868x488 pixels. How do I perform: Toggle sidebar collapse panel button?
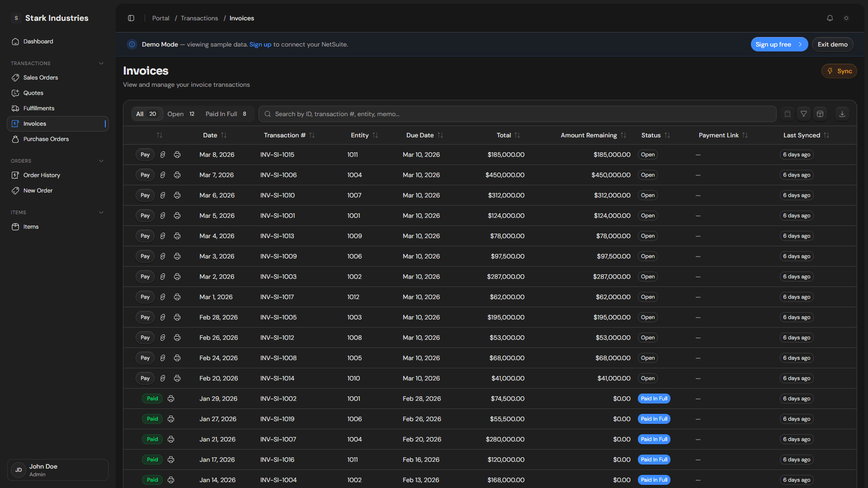131,18
